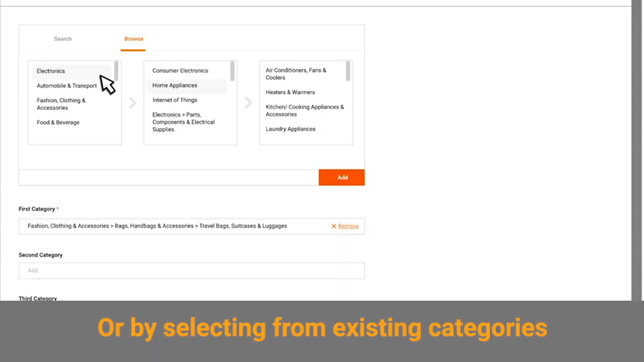Click the right chevron after the first category column
644x362 pixels.
132,103
